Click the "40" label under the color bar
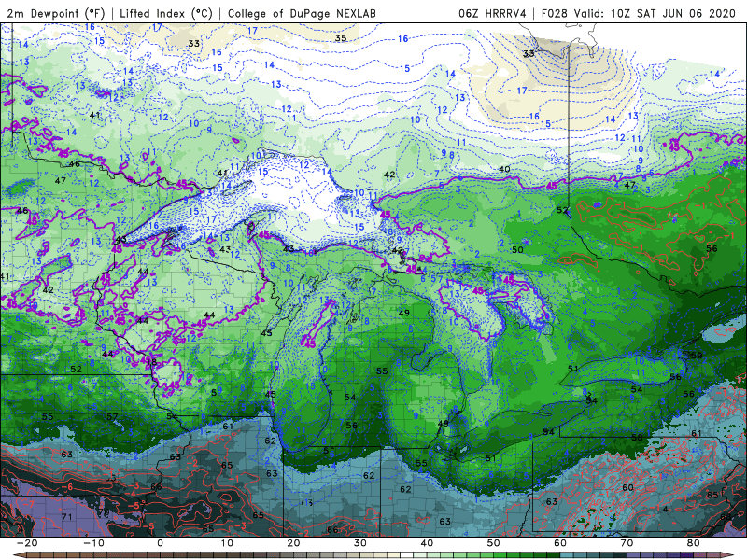Image resolution: width=747 pixels, height=560 pixels. tap(427, 543)
